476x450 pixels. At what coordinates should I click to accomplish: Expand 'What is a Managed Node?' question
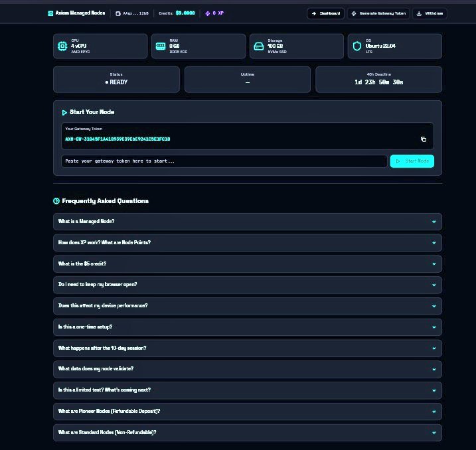248,222
